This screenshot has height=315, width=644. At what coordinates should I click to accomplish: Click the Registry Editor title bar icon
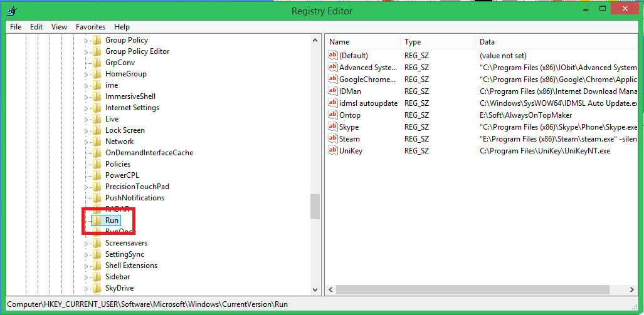click(13, 10)
